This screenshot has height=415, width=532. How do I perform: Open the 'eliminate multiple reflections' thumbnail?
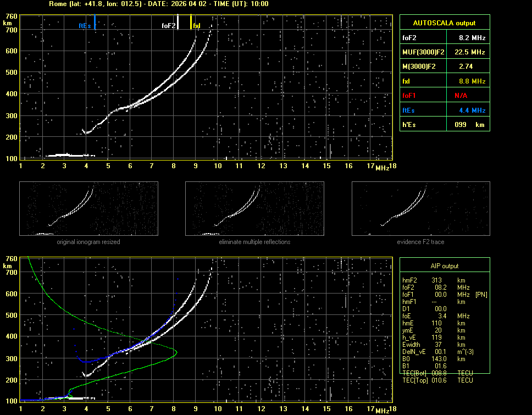[254, 209]
